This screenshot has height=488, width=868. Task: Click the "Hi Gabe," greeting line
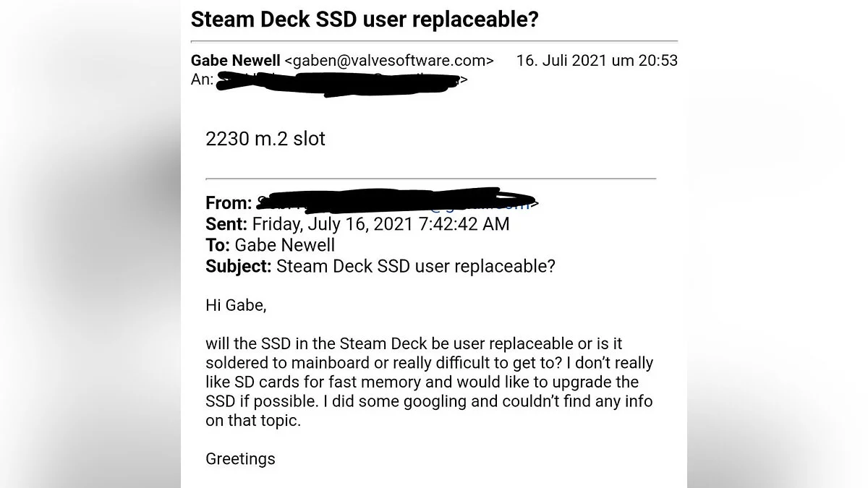(x=236, y=305)
